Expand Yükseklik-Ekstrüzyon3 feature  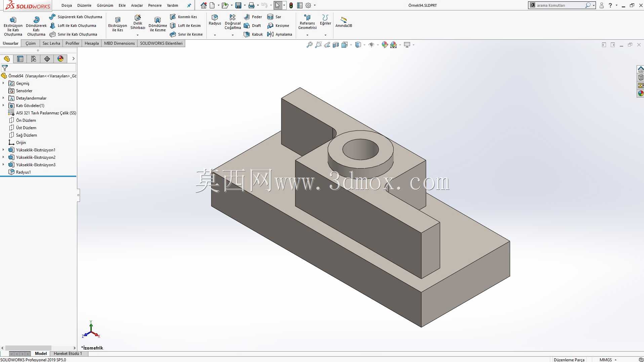coord(3,165)
